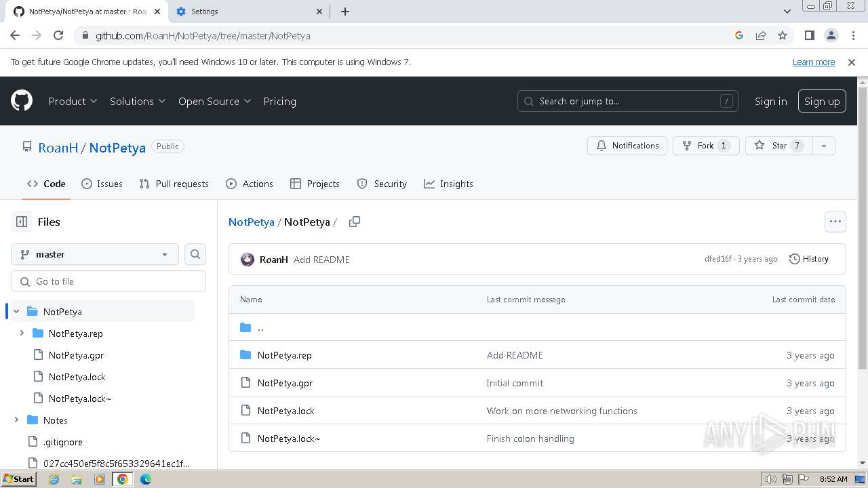Star the repository
868x488 pixels.
pos(779,146)
